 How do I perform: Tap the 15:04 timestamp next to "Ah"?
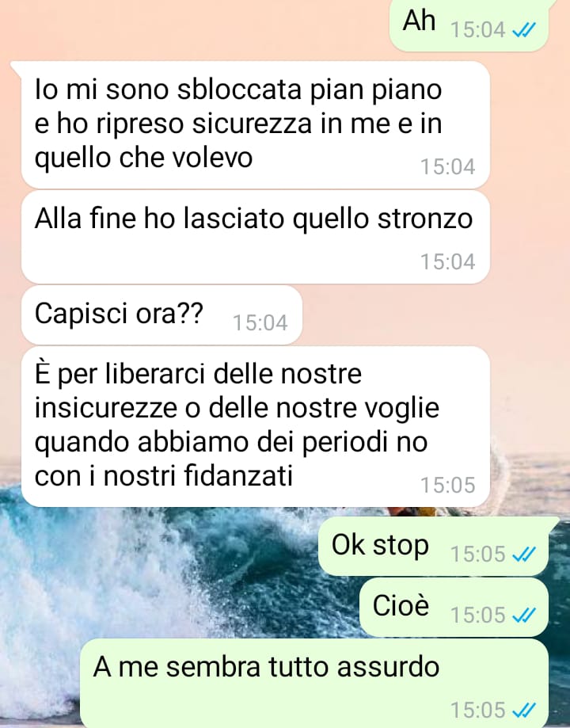(477, 30)
